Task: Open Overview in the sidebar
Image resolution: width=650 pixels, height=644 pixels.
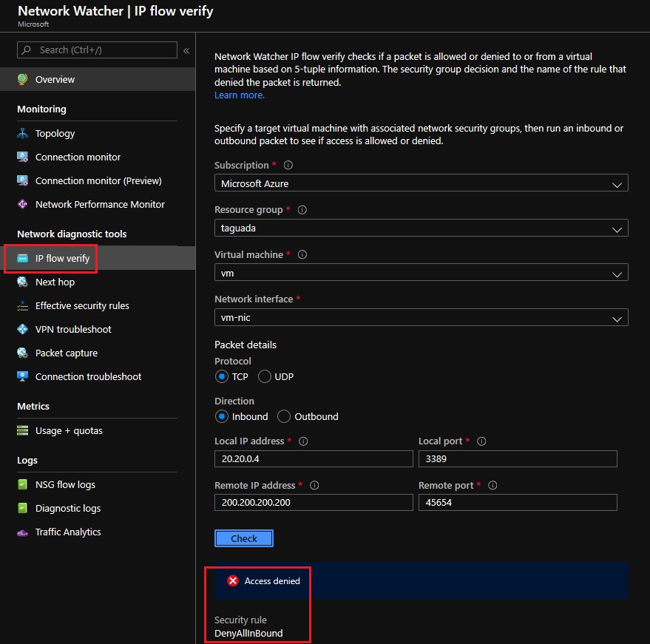Action: click(x=98, y=79)
